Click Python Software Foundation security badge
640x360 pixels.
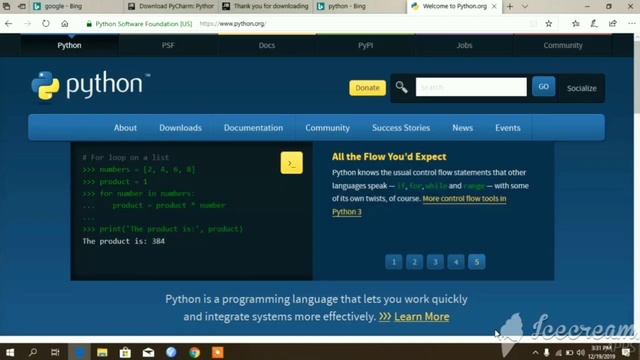point(139,24)
